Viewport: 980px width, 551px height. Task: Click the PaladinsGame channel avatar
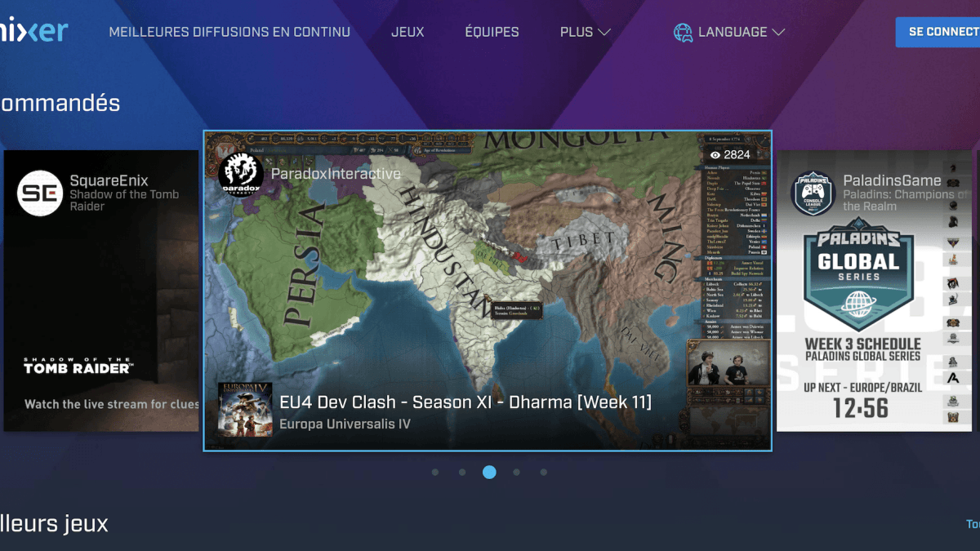(x=813, y=193)
